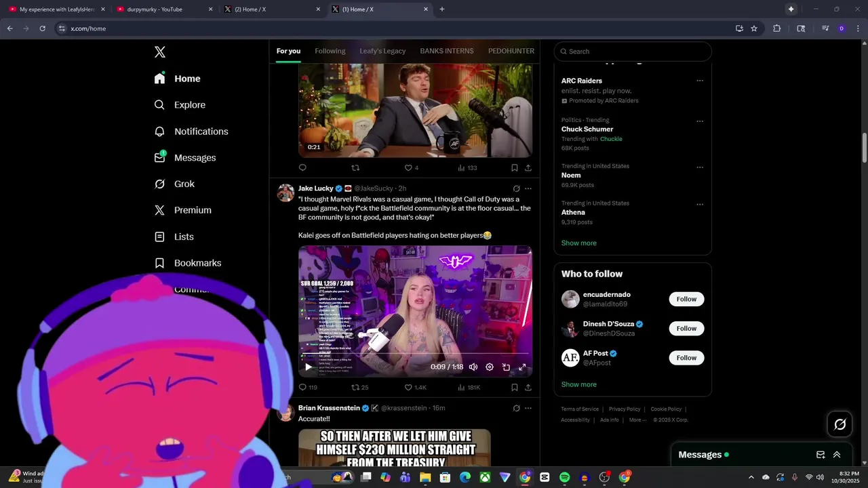
Task: Show hidden system tray icons
Action: click(x=751, y=477)
